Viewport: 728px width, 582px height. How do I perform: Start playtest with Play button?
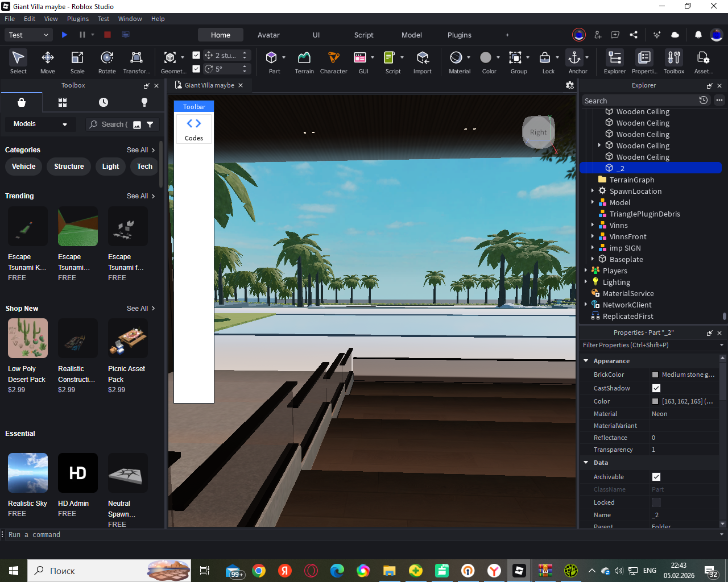pyautogui.click(x=64, y=35)
